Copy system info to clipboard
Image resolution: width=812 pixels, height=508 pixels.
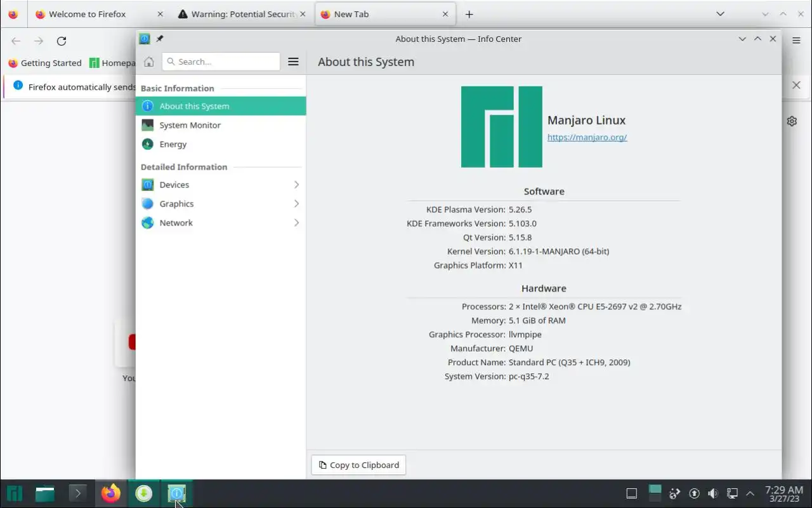pos(358,465)
